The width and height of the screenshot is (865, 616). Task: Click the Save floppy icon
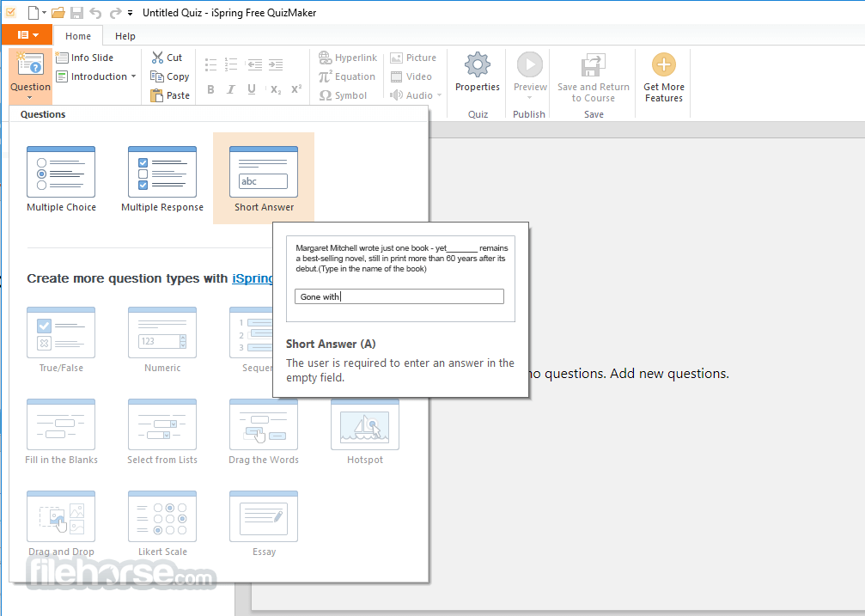pyautogui.click(x=76, y=12)
